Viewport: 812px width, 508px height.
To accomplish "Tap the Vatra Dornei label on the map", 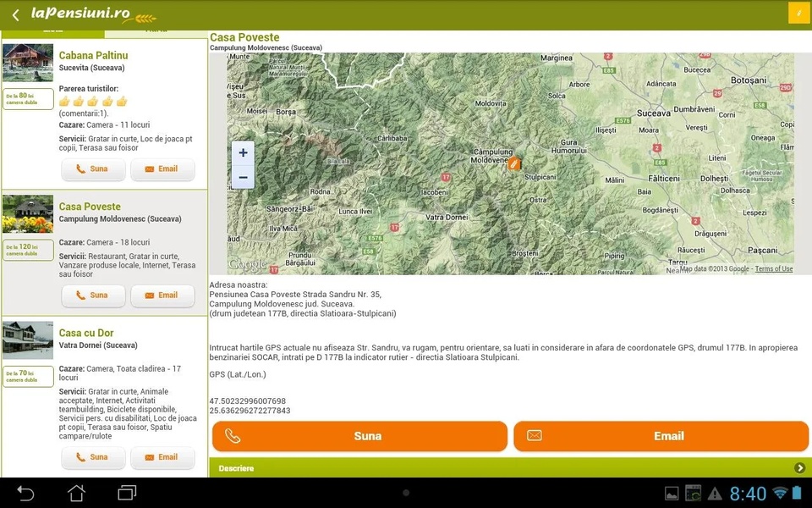I will 447,218.
